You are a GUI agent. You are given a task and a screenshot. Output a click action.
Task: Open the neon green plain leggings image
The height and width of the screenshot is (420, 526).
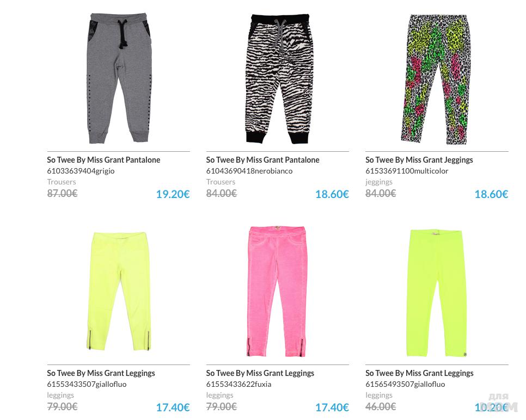point(437,293)
